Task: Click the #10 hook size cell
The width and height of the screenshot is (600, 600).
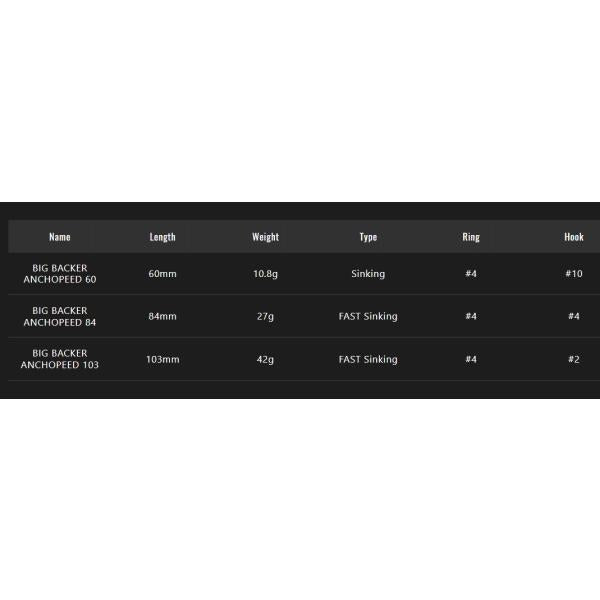Action: click(574, 274)
